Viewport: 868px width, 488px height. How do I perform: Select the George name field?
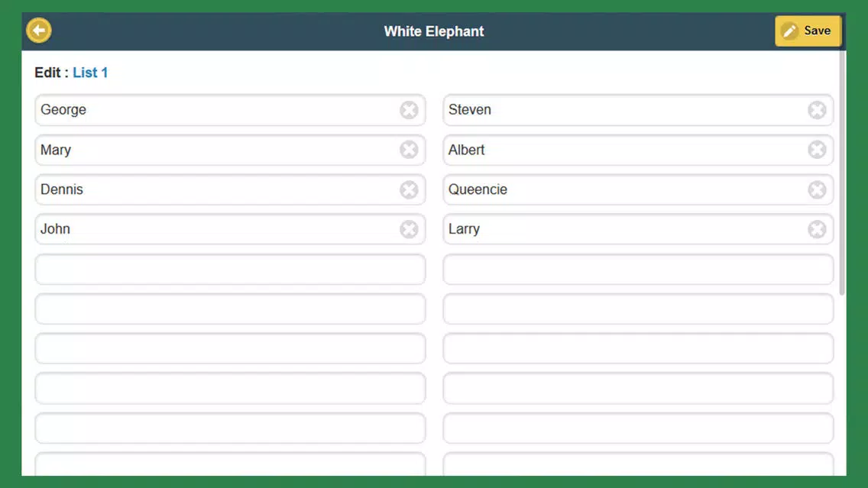(230, 110)
